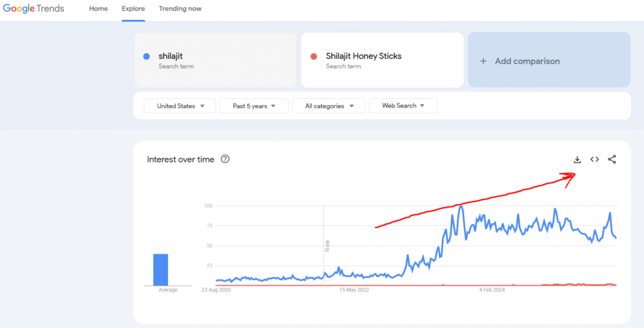The image size is (644, 328).
Task: Edit the shilajit search term
Action: coord(215,60)
